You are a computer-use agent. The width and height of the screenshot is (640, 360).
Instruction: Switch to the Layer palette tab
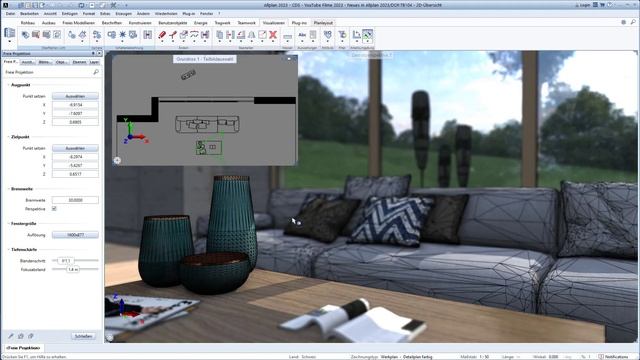point(94,62)
